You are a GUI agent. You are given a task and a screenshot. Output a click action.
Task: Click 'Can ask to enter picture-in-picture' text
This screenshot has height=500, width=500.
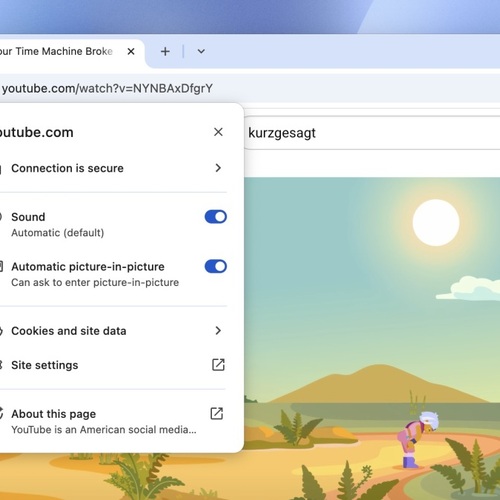95,282
